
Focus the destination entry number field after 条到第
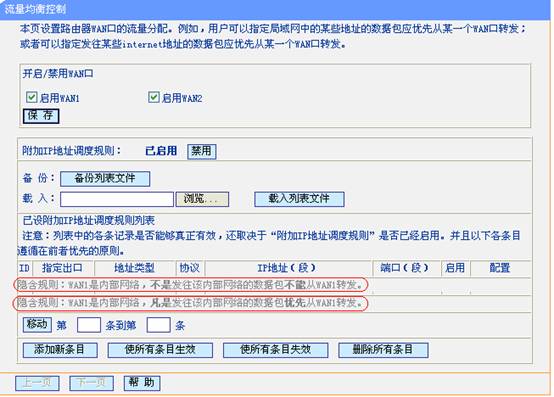(x=158, y=325)
